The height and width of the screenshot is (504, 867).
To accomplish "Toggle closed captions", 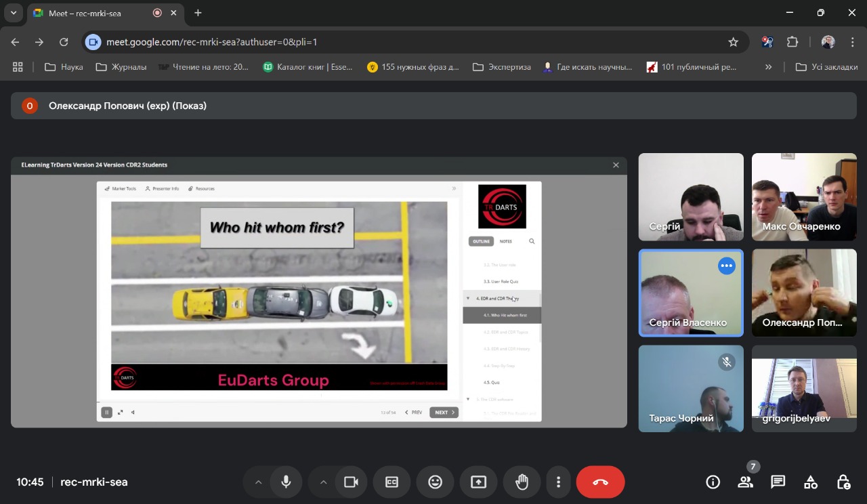I will (392, 482).
